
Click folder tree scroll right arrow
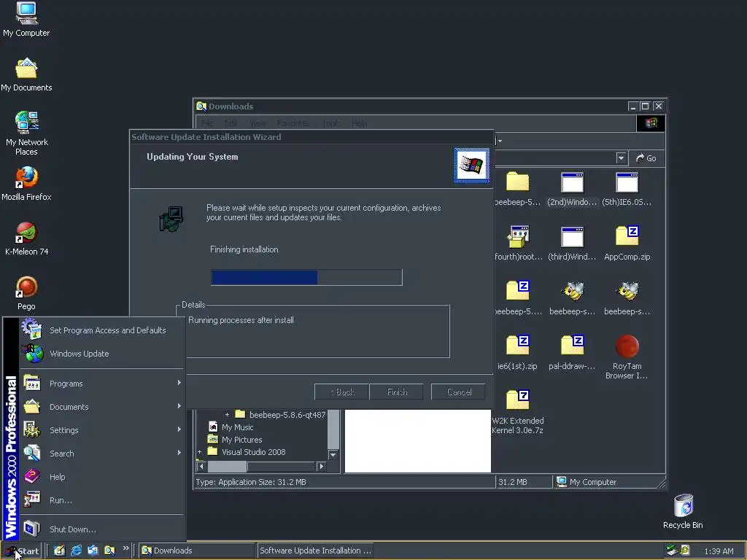[322, 466]
